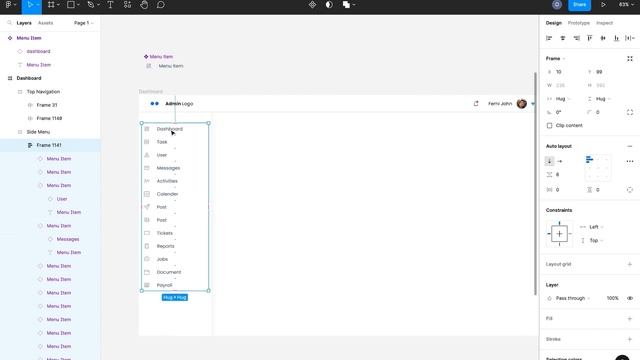Switch to the Assets tab
This screenshot has width=640, height=360.
point(45,23)
